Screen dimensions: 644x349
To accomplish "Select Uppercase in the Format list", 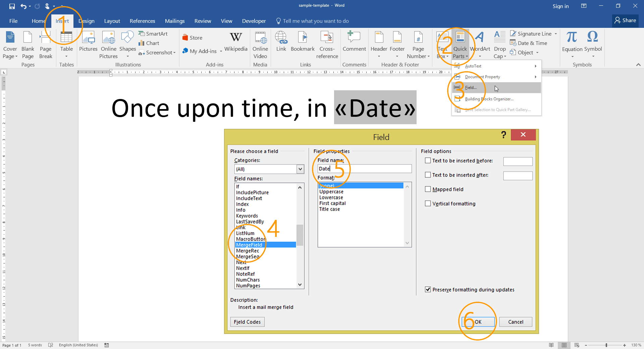I will click(x=331, y=191).
